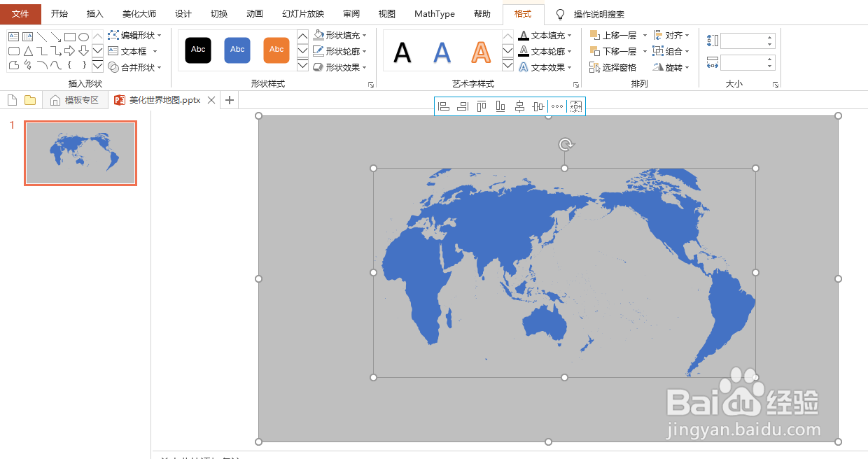Pick the triangle shape
The image size is (868, 459).
tap(28, 51)
